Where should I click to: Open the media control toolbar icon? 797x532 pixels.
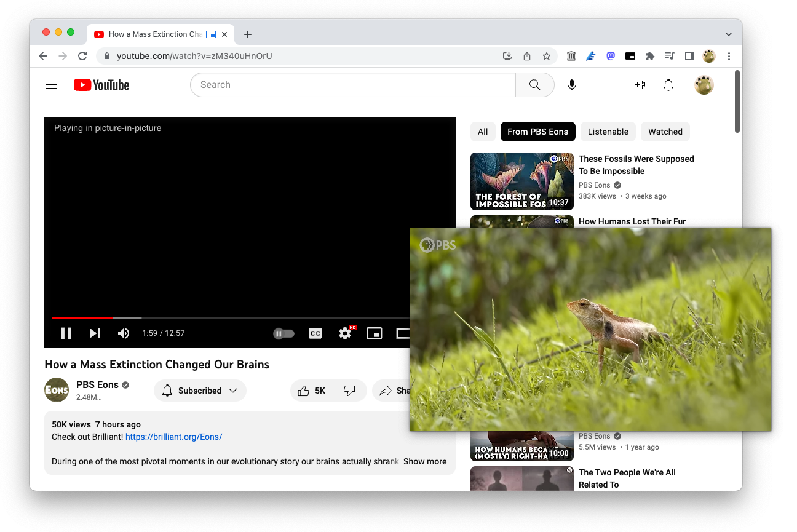tap(670, 56)
